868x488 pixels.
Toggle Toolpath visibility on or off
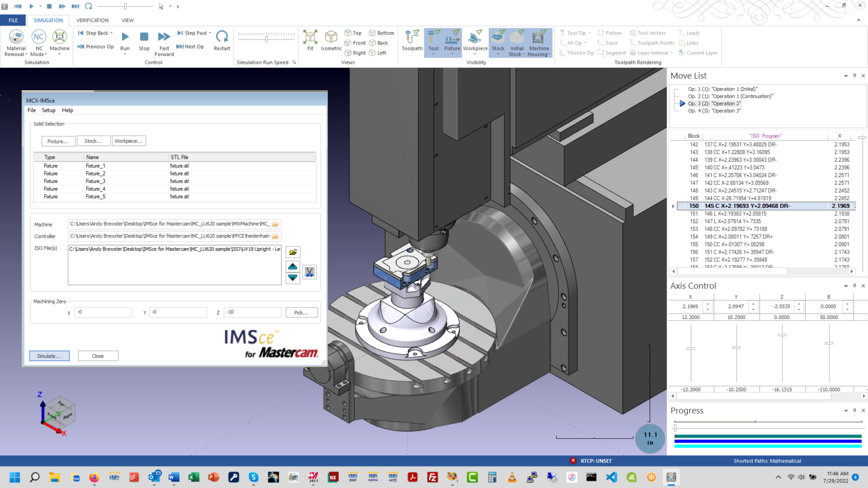[x=411, y=40]
